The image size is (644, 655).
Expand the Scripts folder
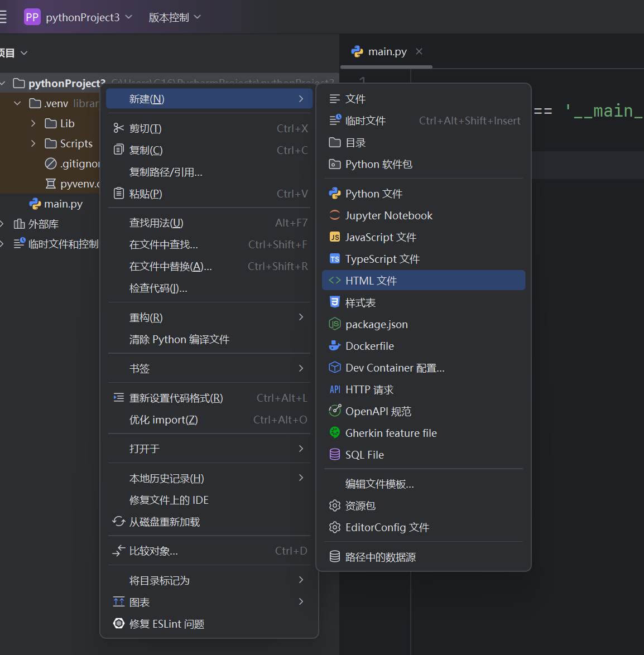33,143
